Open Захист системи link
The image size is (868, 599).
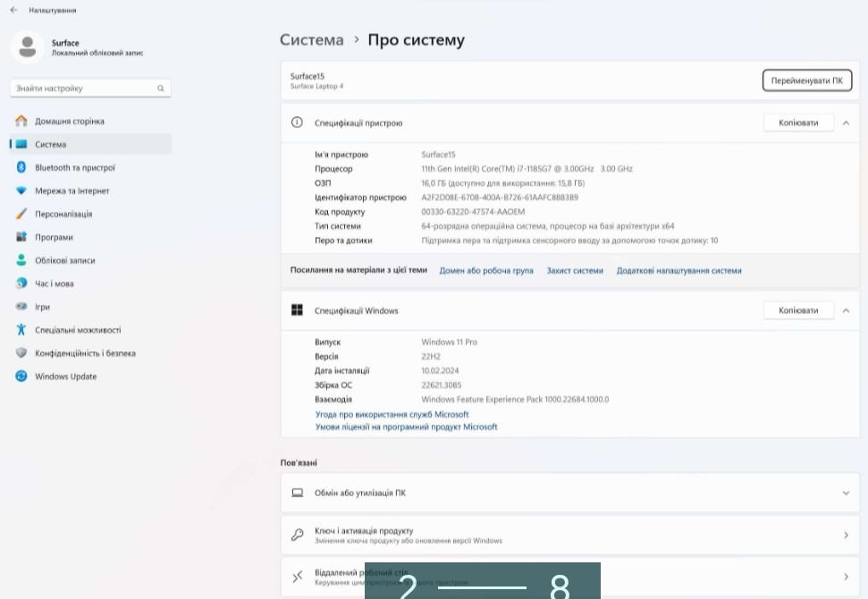click(x=575, y=270)
